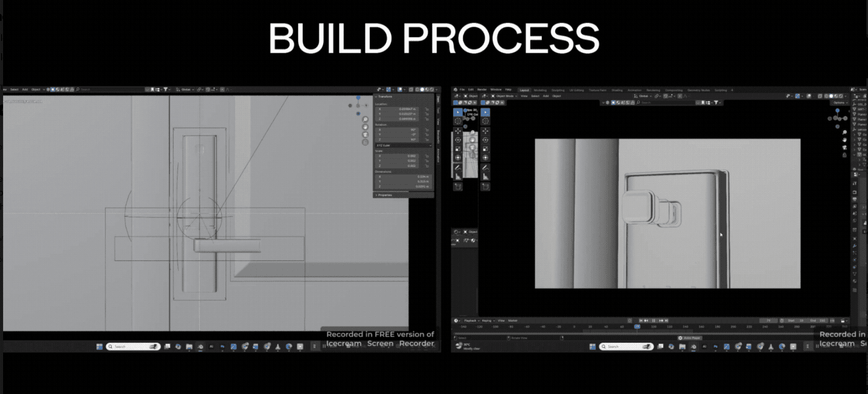
Task: Select the Annotate tool in right main viewport
Action: (485, 168)
